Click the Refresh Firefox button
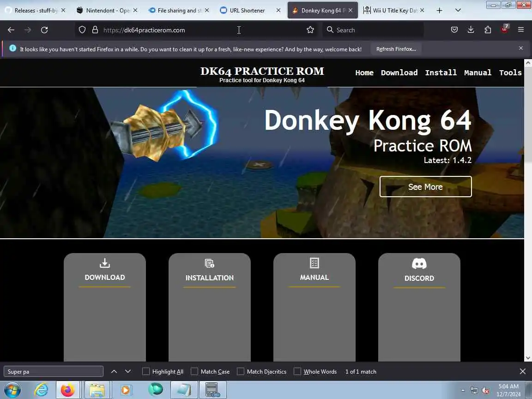The width and height of the screenshot is (532, 399). point(396,49)
